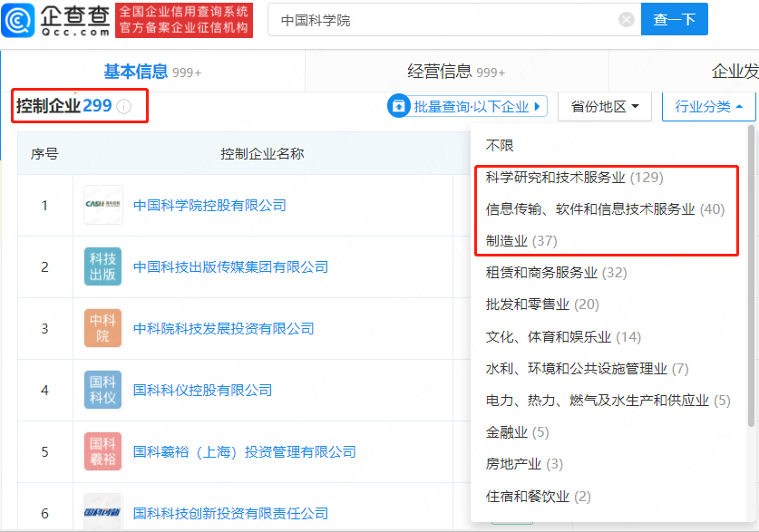The image size is (759, 532).
Task: Open 中国科技出版传媒集团有限公司 link
Action: click(230, 266)
